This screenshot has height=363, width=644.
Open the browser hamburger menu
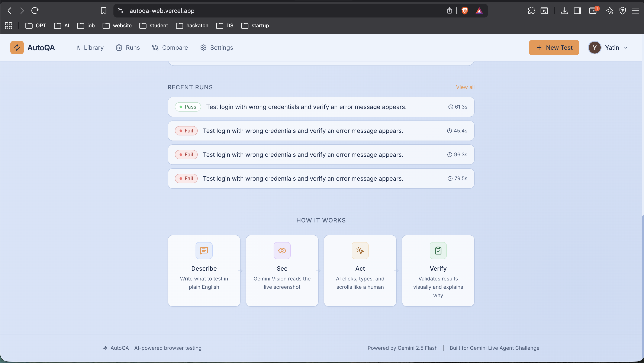[x=635, y=11]
